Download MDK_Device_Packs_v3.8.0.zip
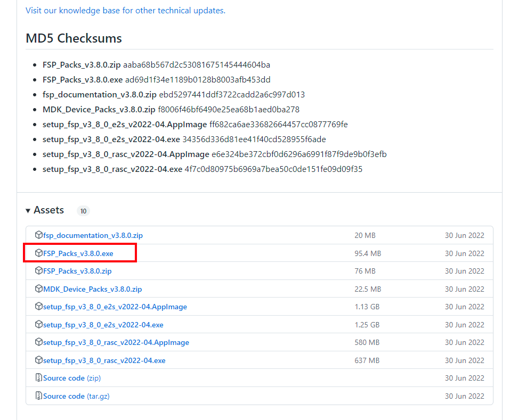The height and width of the screenshot is (420, 510). pyautogui.click(x=92, y=289)
